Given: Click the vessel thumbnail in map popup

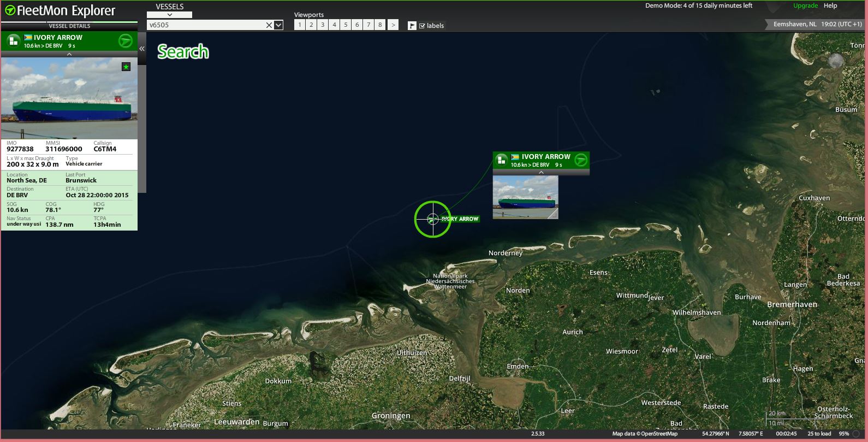Looking at the screenshot, I should 526,197.
